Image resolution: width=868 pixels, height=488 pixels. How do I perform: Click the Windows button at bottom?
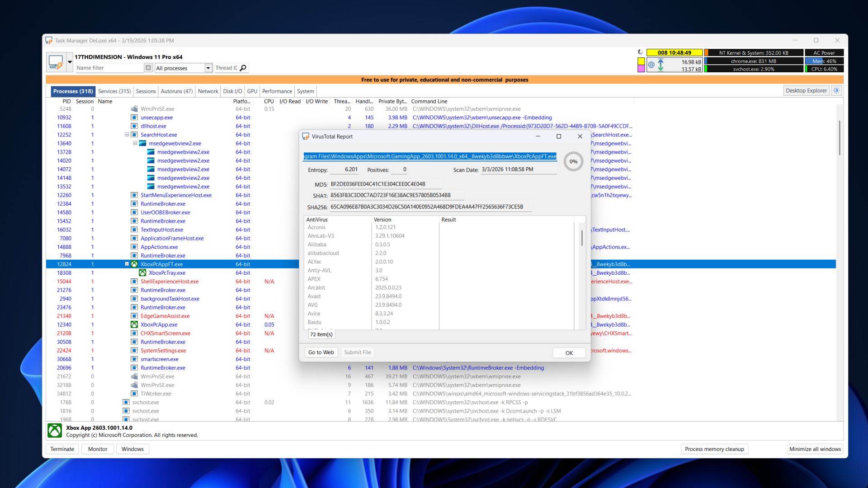tap(132, 449)
